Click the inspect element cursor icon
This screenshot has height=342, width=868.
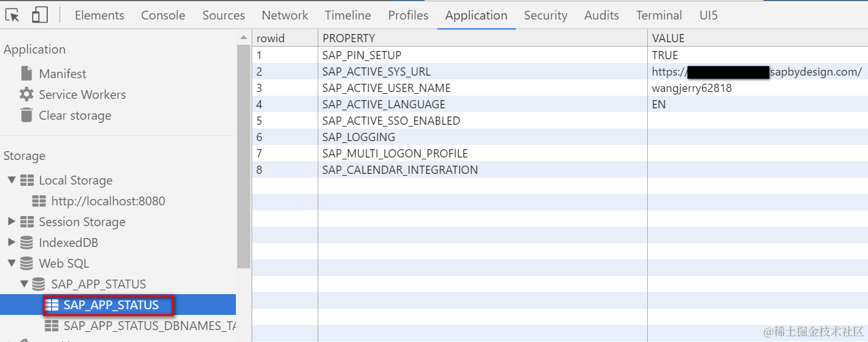tap(12, 15)
